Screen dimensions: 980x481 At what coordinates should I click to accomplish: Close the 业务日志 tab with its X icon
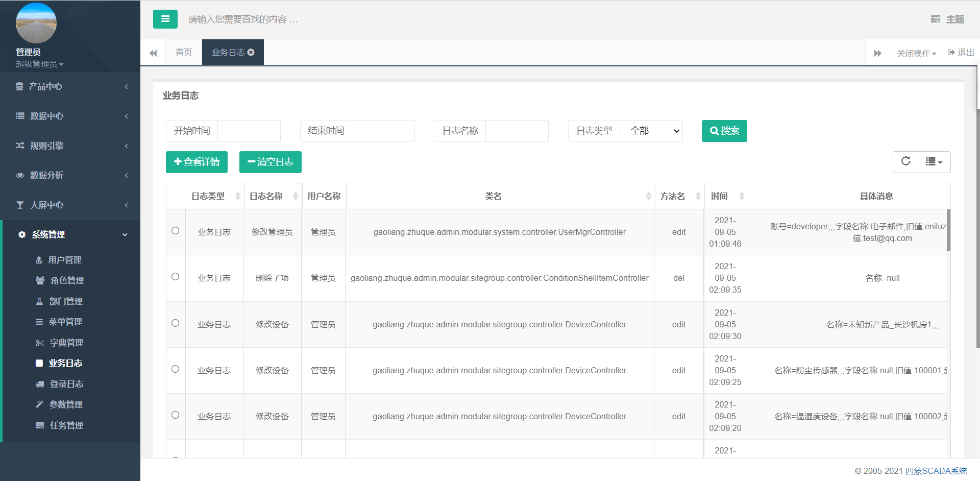(x=251, y=52)
